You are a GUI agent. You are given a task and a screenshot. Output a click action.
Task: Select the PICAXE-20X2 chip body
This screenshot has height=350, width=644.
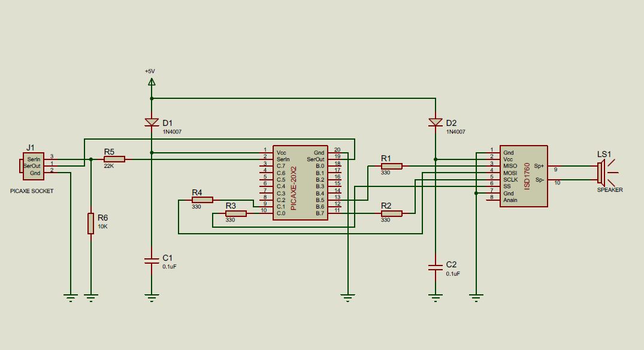(300, 183)
